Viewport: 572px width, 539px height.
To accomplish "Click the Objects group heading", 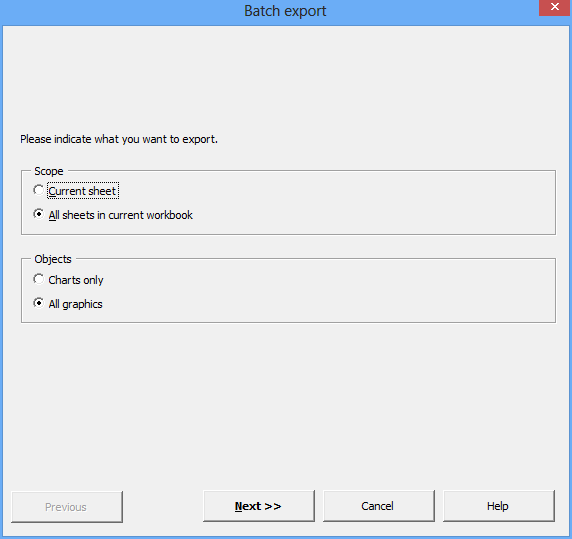I will [53, 259].
